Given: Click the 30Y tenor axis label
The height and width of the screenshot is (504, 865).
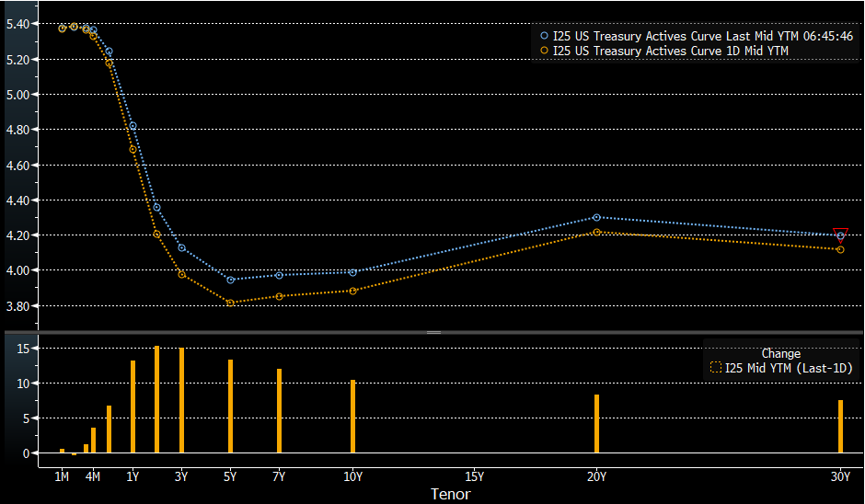Looking at the screenshot, I should (840, 476).
